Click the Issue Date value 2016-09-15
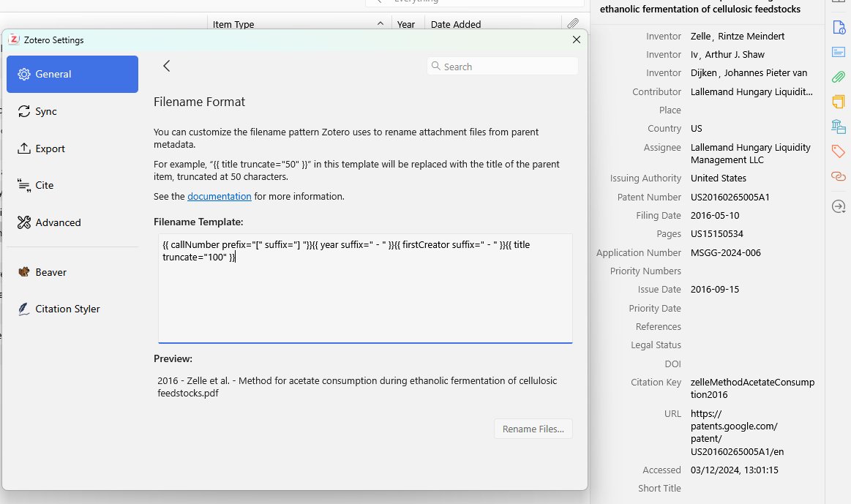The height and width of the screenshot is (504, 851). click(715, 290)
